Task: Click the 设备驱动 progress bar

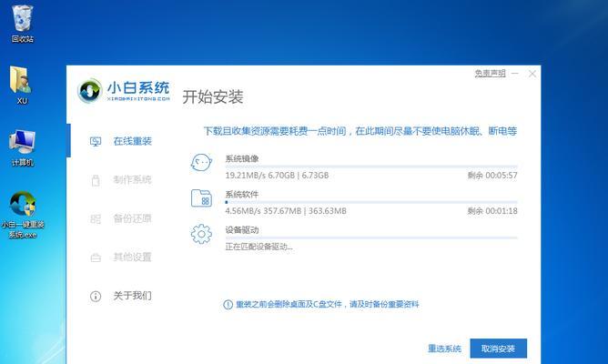Action: 371,238
